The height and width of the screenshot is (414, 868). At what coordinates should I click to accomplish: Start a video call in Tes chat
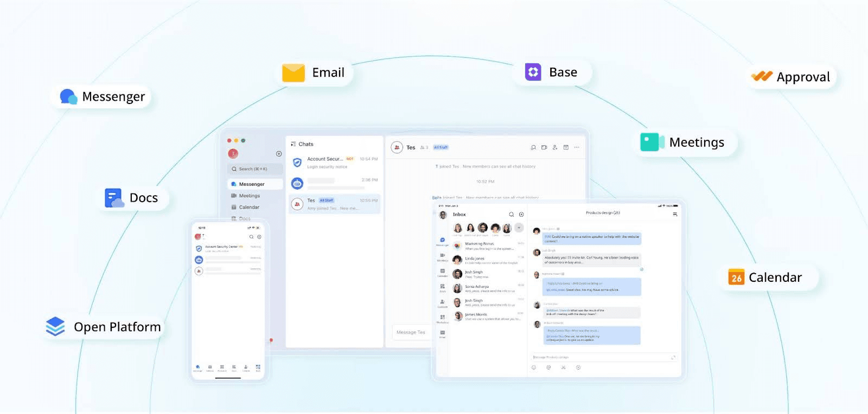pos(544,147)
